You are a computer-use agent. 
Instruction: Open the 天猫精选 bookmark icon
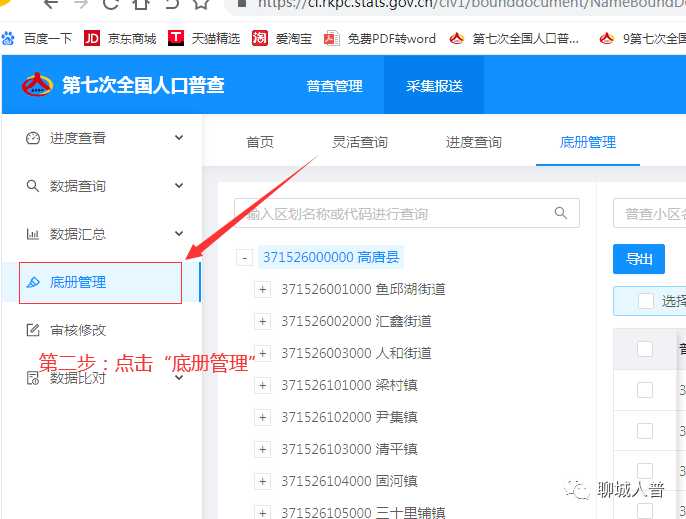[x=176, y=39]
